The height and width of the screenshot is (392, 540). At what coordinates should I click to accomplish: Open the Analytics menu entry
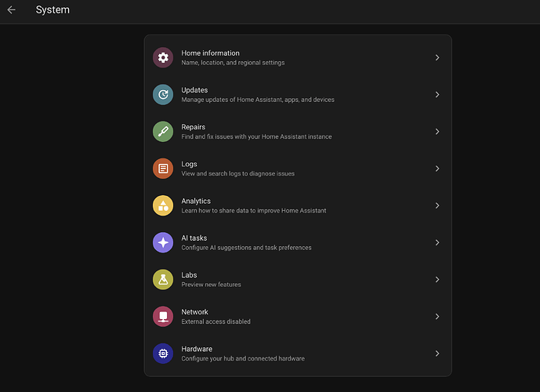pyautogui.click(x=298, y=205)
